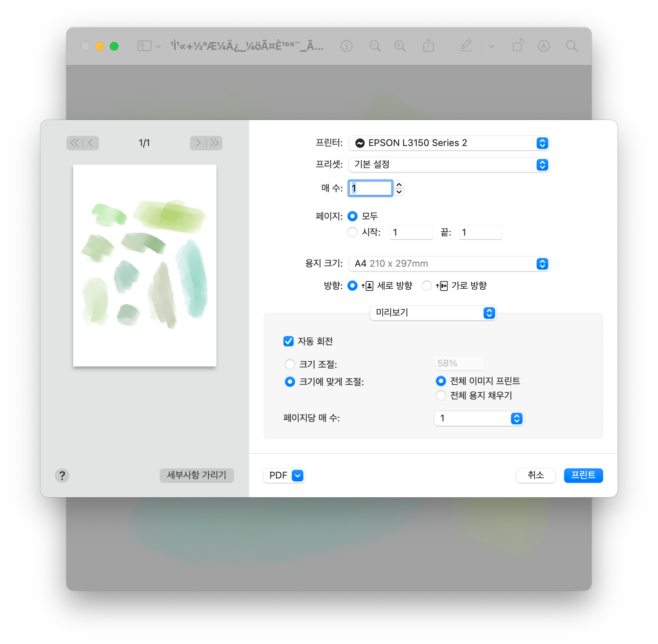Click the zoom in magnifier icon
Image resolution: width=658 pixels, height=644 pixels.
tap(400, 46)
